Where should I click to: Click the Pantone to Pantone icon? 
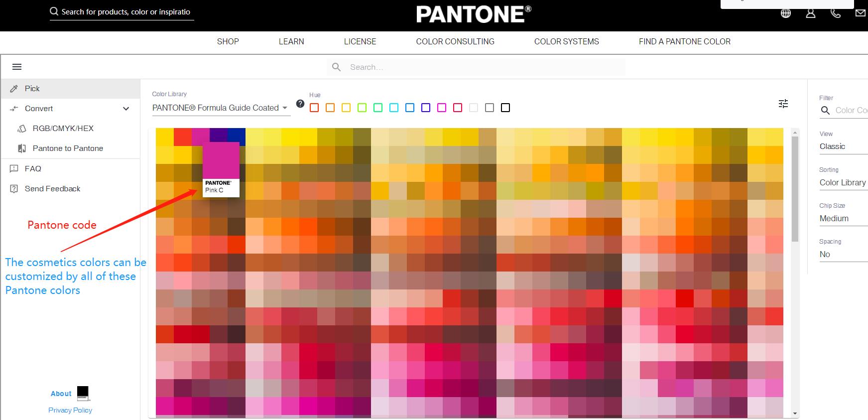[x=22, y=148]
